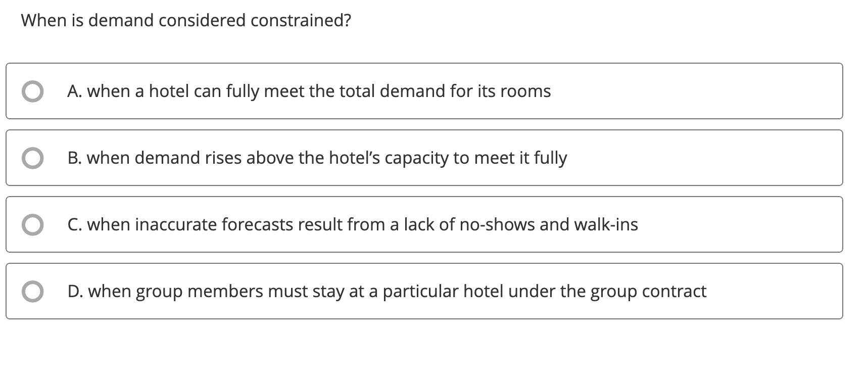Screen dimensions: 868x379
Task: Click the question about constrained demand
Action: tap(187, 20)
